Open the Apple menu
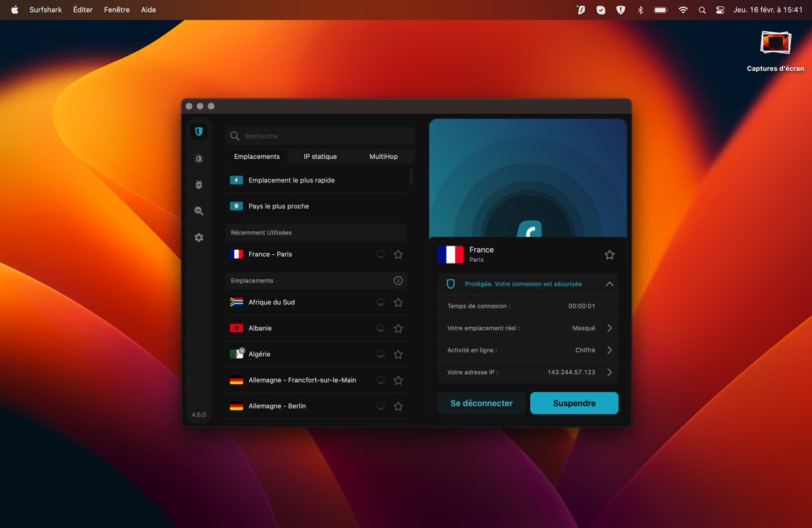The image size is (812, 528). point(14,10)
